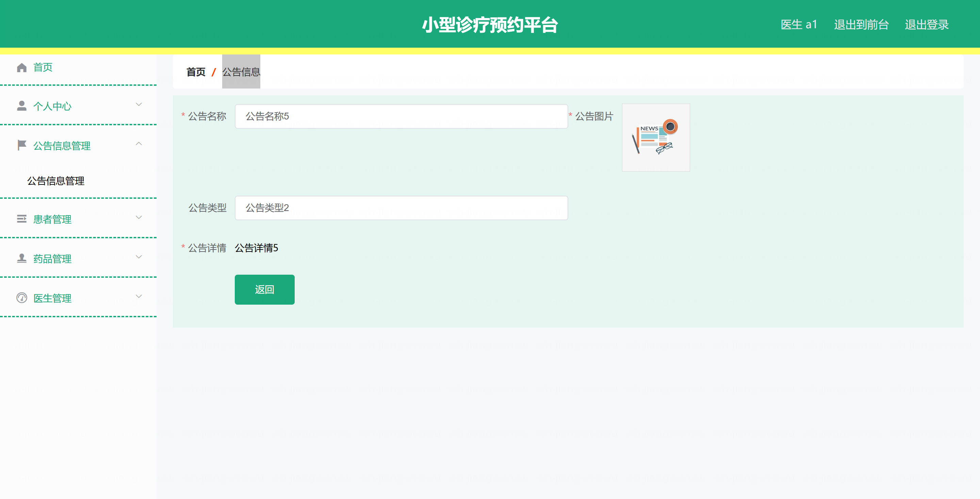The width and height of the screenshot is (980, 499).
Task: Click the 公告信息 breadcrumb item
Action: (x=241, y=72)
